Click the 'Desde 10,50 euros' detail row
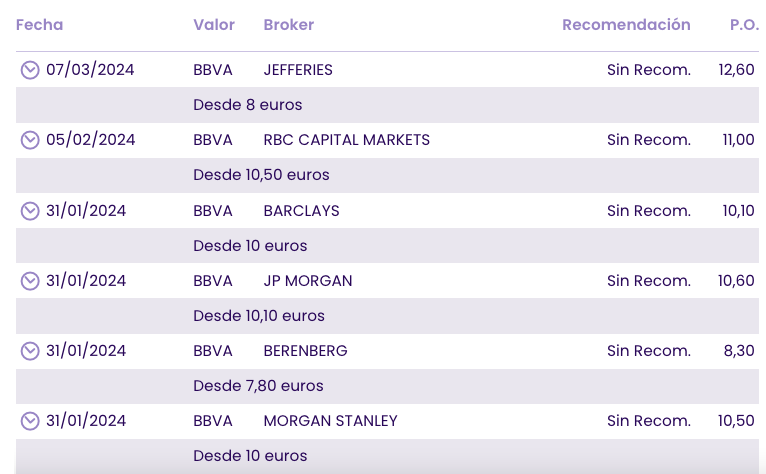766x474 pixels. coord(261,175)
